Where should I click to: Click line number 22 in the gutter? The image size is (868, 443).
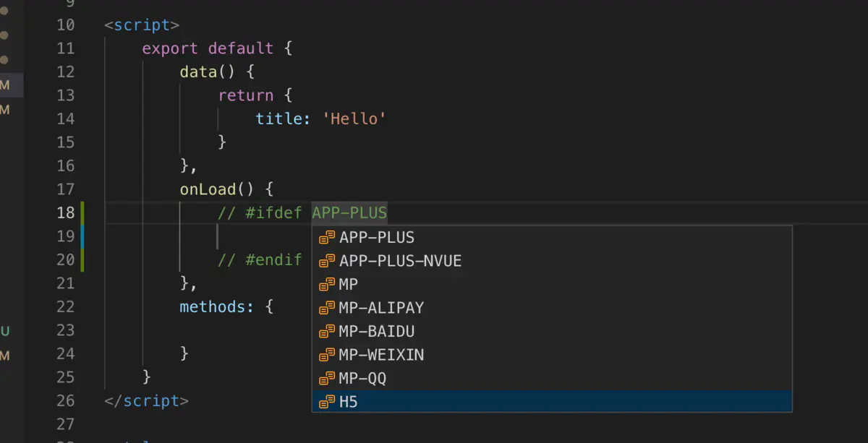pyautogui.click(x=65, y=306)
